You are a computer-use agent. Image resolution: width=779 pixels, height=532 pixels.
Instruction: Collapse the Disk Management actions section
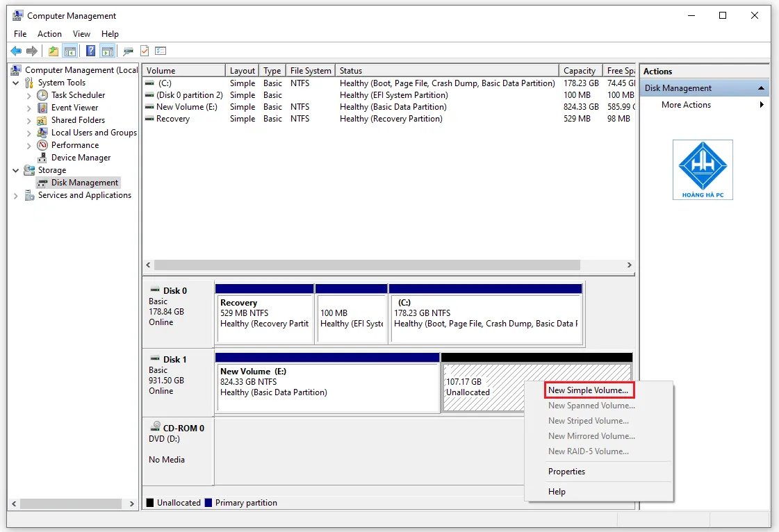761,88
